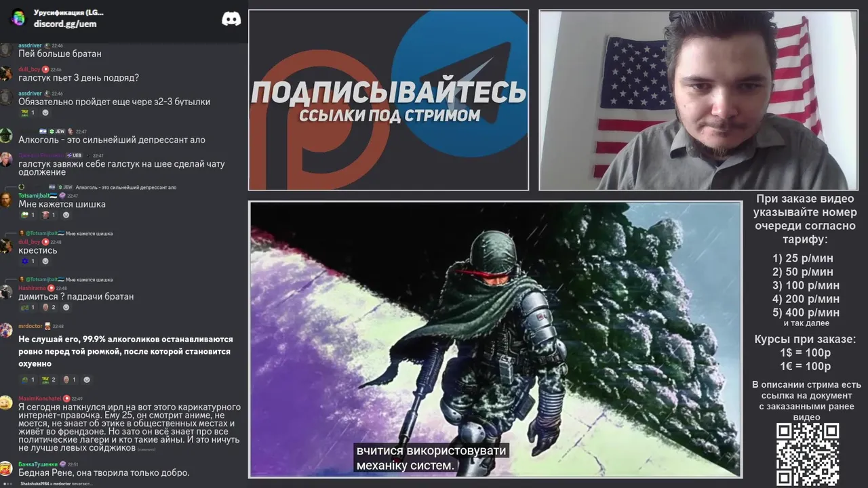Viewport: 868px width, 488px height.
Task: Click the discord.gg/uem invite link
Action: [x=65, y=24]
